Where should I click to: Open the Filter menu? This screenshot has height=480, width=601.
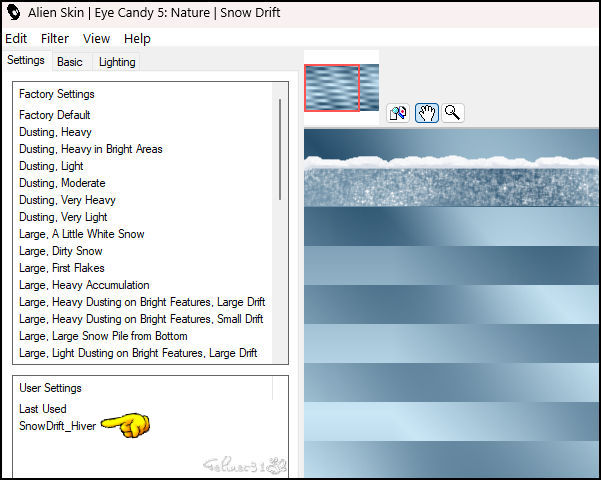click(55, 38)
